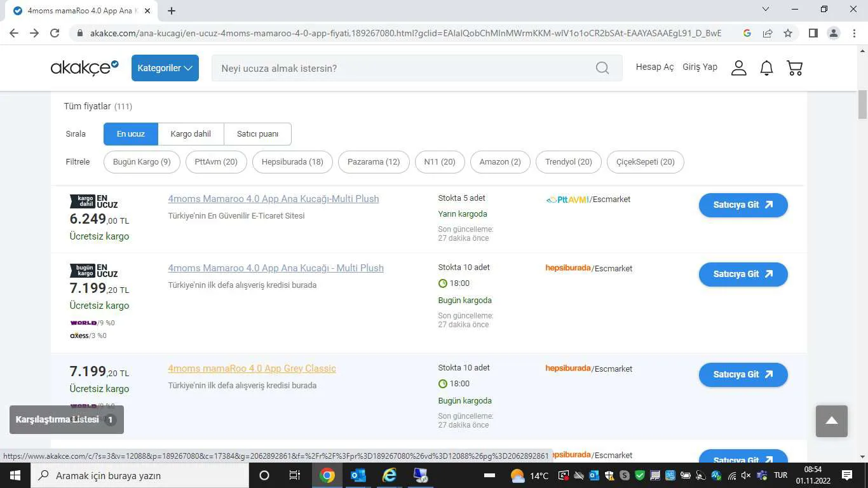Screen dimensions: 868x488
Task: Close the 4moms mamaRoo browser tab
Action: [147, 11]
